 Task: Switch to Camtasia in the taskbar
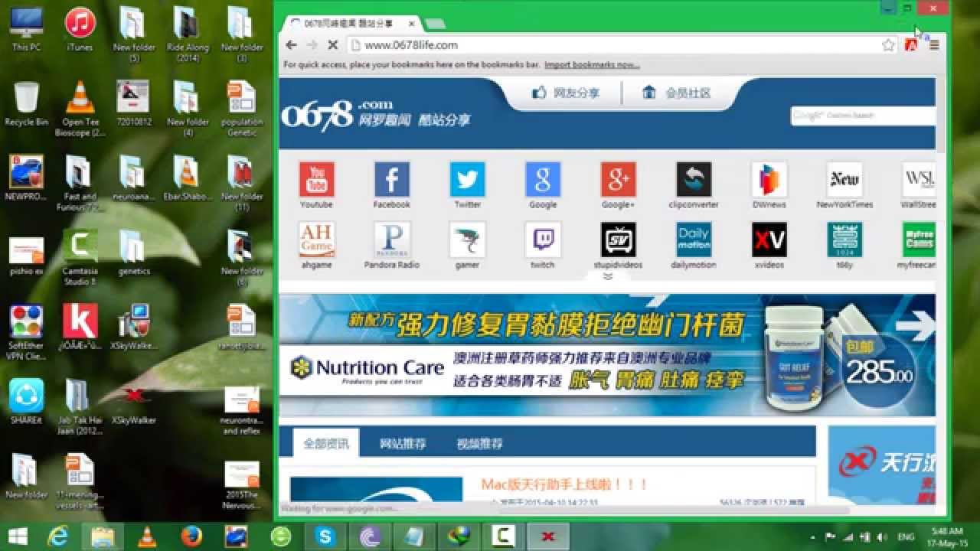tap(503, 536)
